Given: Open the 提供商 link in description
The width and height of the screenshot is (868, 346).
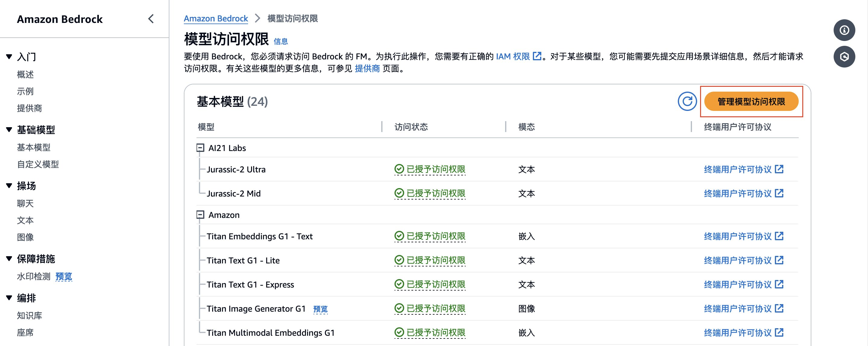Looking at the screenshot, I should pyautogui.click(x=367, y=68).
